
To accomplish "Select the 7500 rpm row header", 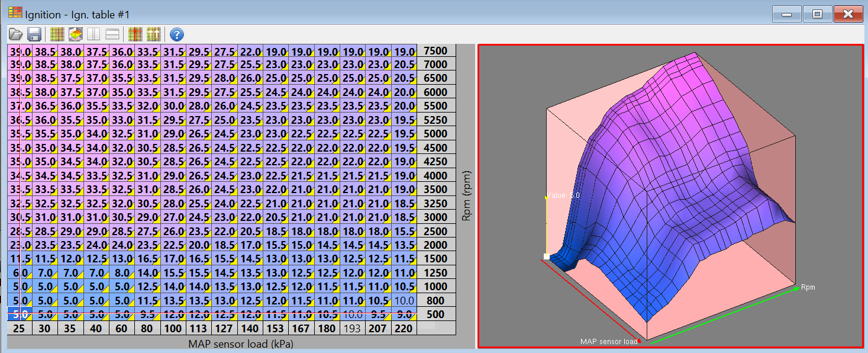I will coord(436,51).
